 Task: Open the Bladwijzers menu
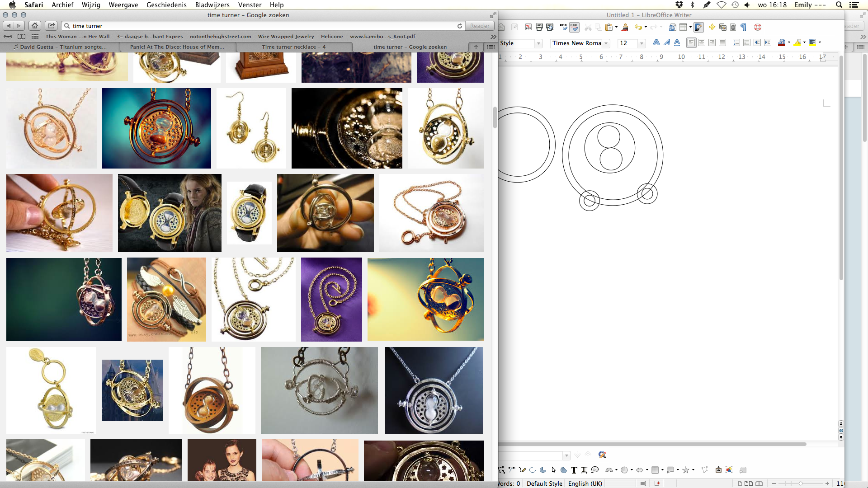(x=212, y=5)
